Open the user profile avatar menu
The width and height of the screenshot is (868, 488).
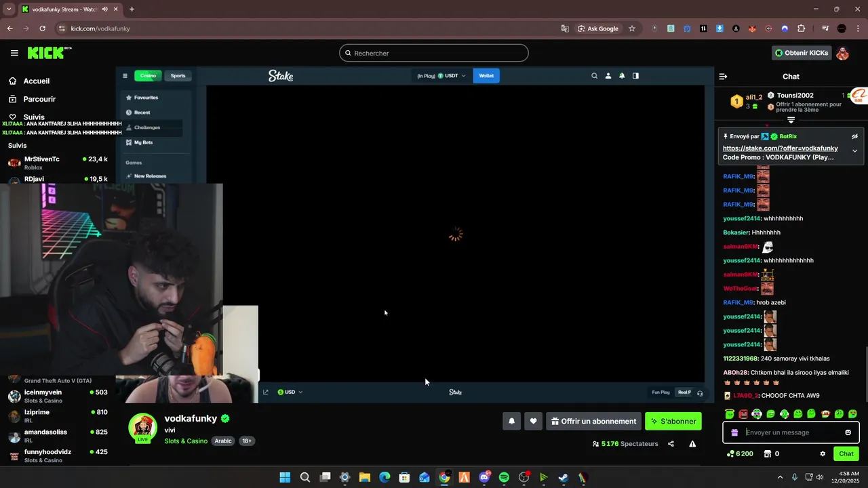tap(842, 53)
